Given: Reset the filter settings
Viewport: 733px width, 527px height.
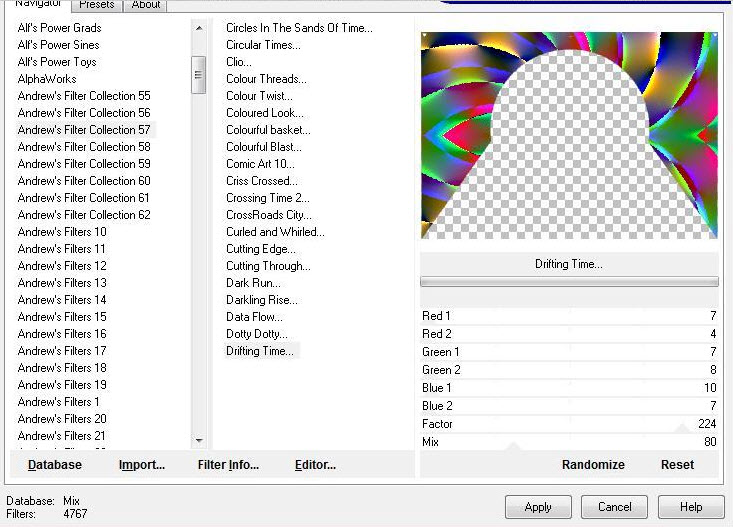Looking at the screenshot, I should point(677,465).
